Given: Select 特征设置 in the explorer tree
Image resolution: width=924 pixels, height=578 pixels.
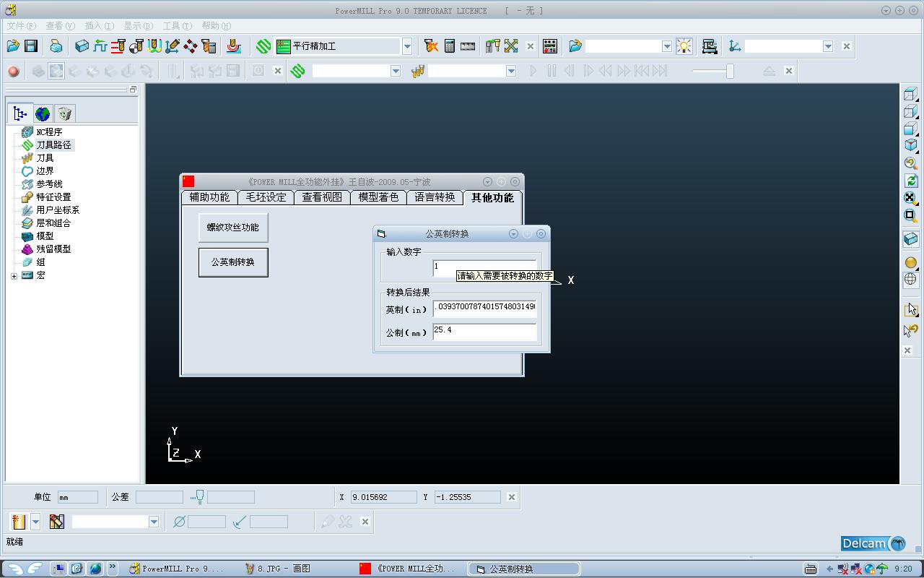Looking at the screenshot, I should coord(53,197).
